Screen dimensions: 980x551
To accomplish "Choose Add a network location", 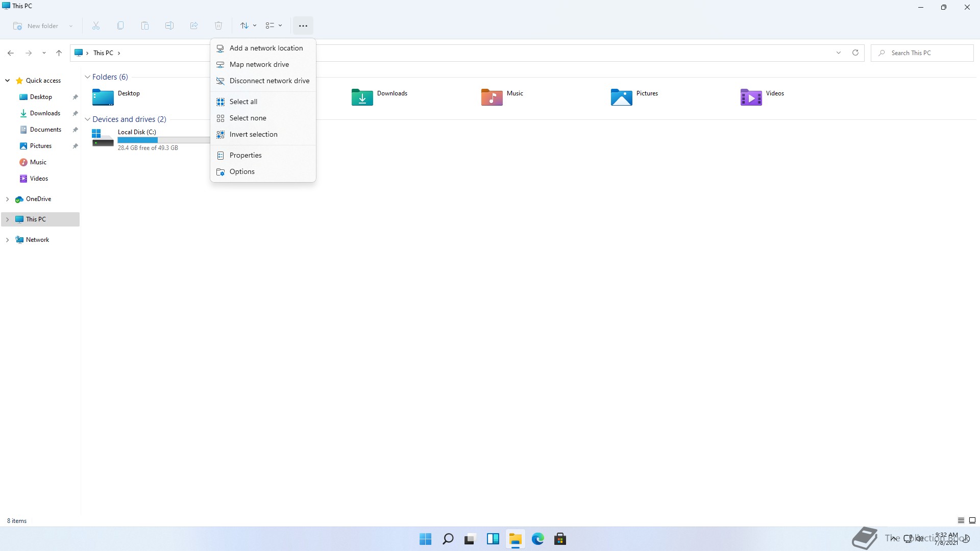I will coord(263,48).
